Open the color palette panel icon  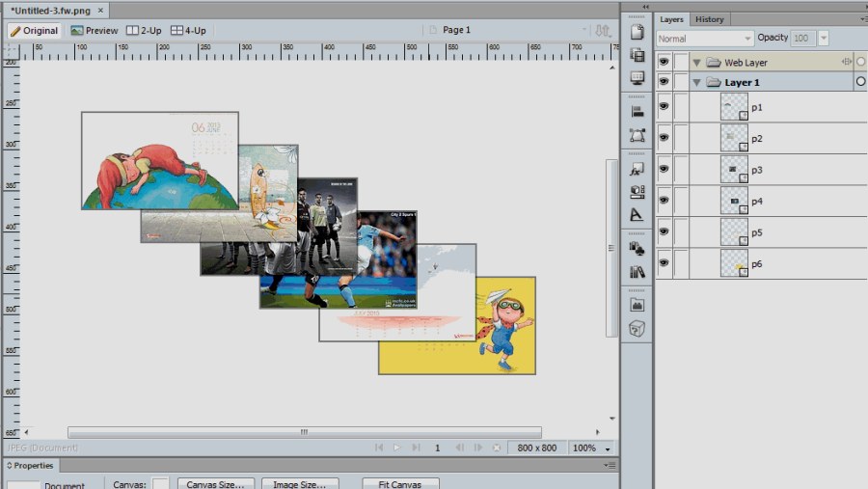pos(637,192)
